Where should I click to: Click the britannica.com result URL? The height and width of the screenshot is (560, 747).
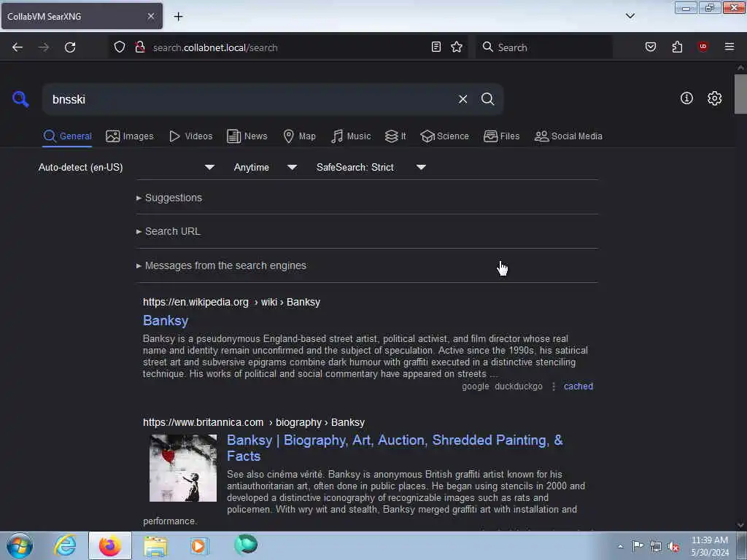click(254, 422)
